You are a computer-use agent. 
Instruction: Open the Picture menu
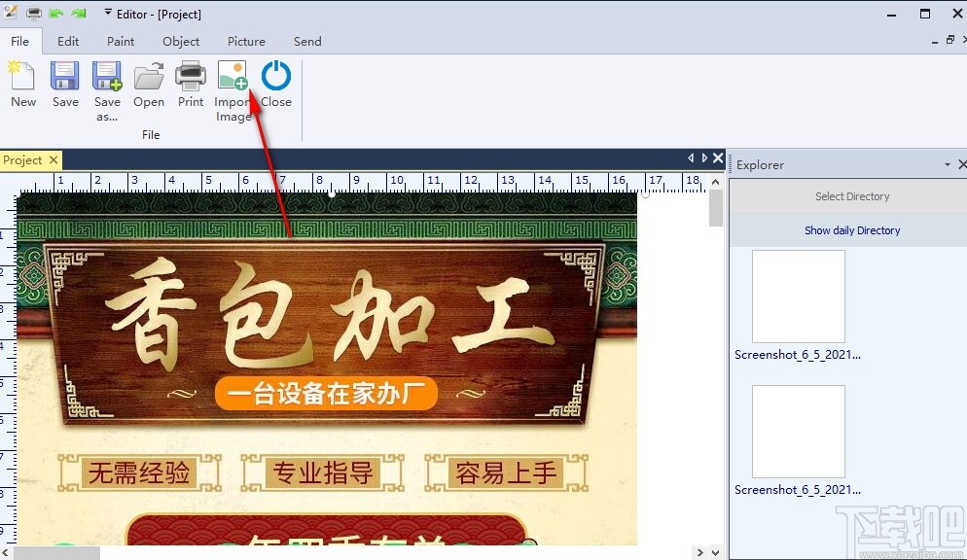point(246,41)
